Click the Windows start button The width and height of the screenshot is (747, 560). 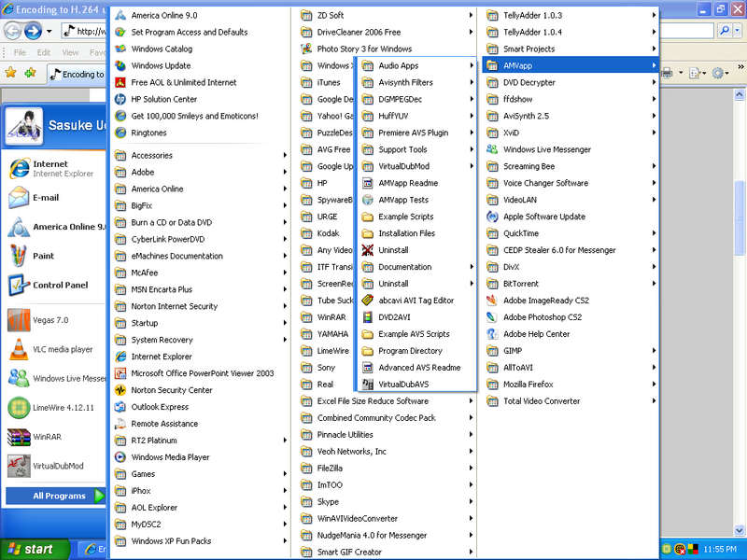35,549
